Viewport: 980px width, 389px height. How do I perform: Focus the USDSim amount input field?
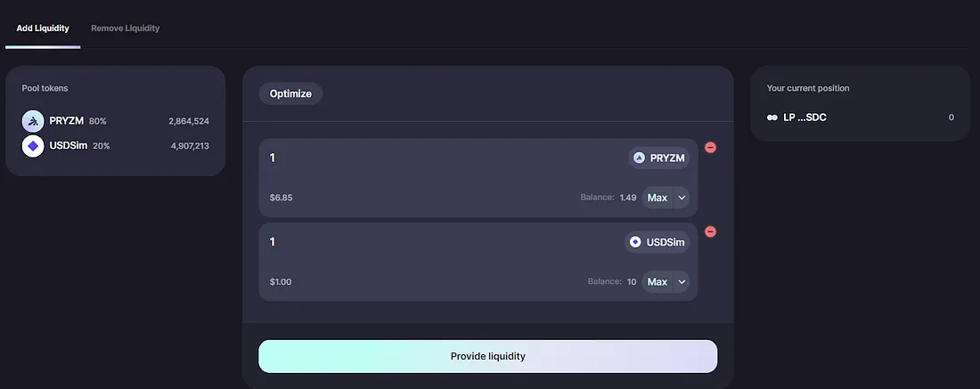[x=428, y=242]
